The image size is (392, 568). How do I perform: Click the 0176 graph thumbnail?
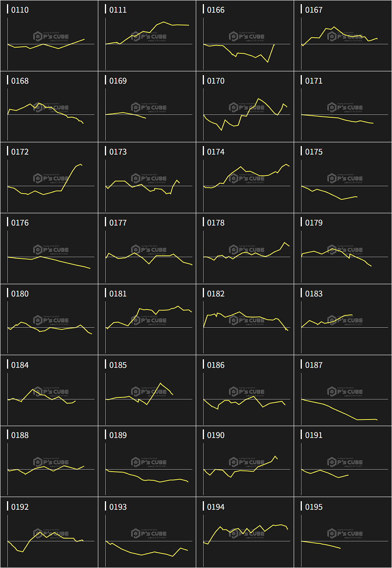49,254
